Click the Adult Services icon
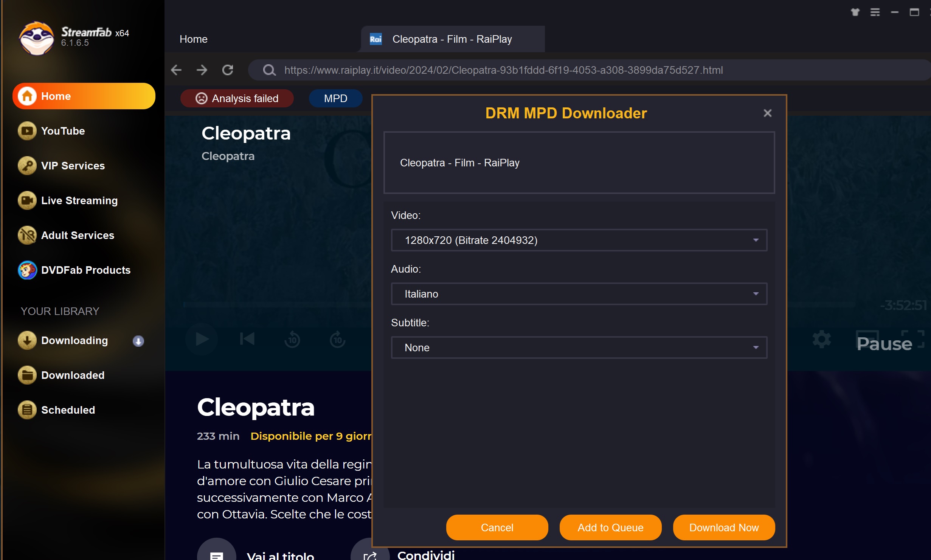The image size is (931, 560). point(27,235)
